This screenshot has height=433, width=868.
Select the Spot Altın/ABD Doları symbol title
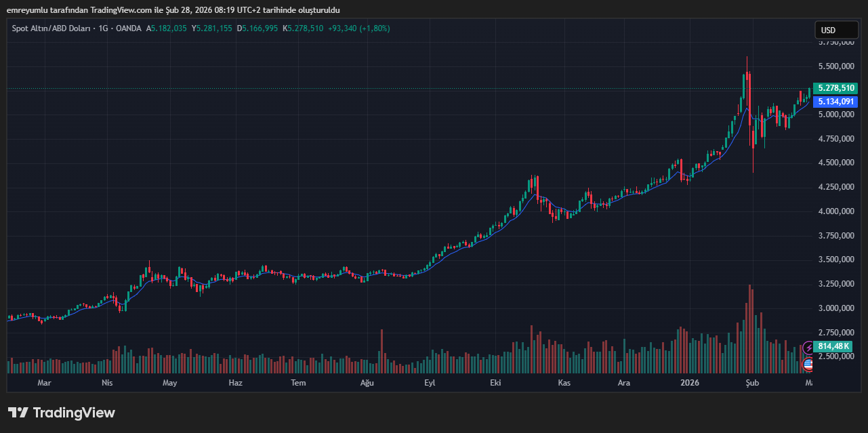(x=53, y=28)
